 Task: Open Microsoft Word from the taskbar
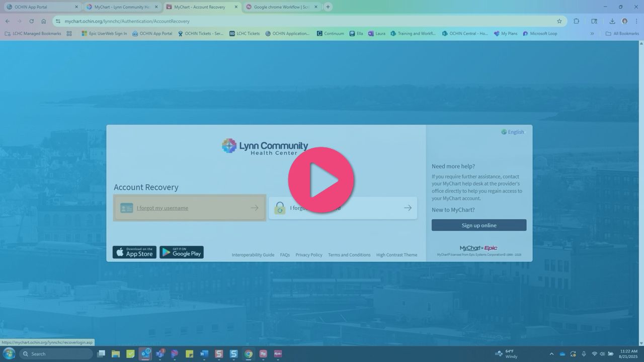point(204,354)
